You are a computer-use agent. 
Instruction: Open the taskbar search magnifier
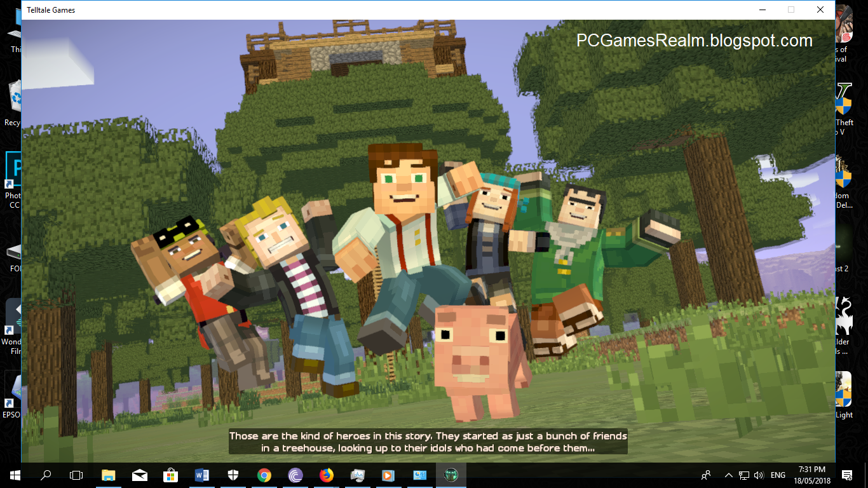[46, 475]
